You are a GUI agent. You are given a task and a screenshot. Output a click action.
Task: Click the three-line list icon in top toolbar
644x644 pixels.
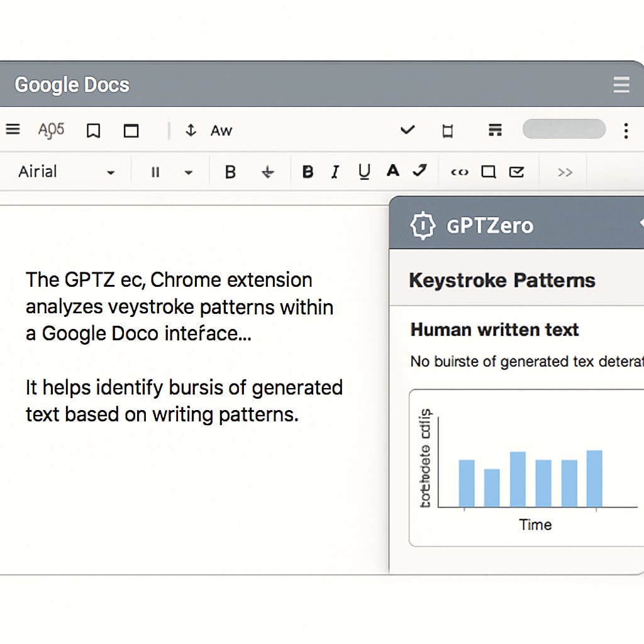tap(13, 130)
